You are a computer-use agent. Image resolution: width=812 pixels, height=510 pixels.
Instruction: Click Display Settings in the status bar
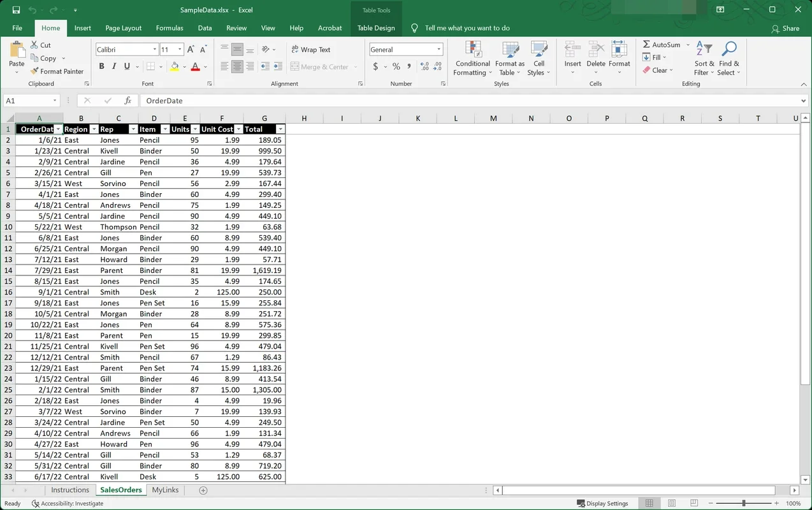603,503
